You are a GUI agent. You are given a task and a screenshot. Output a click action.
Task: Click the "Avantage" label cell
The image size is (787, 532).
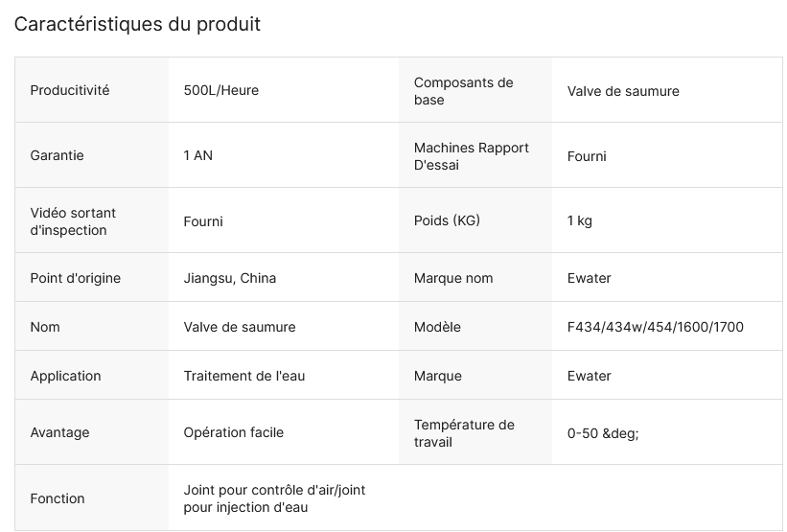click(x=59, y=432)
